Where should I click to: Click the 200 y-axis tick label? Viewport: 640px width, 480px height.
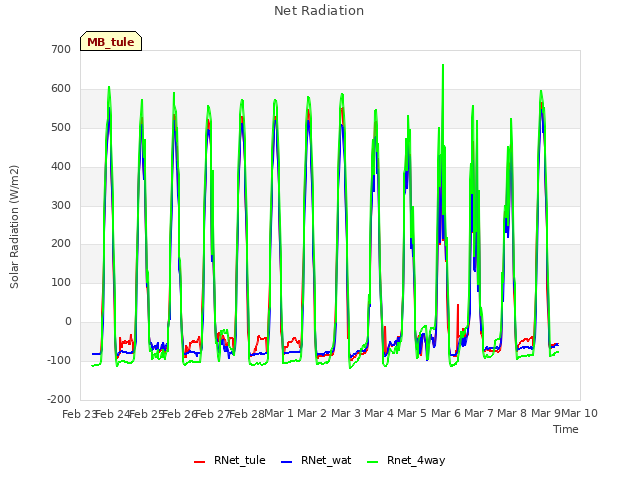61,244
